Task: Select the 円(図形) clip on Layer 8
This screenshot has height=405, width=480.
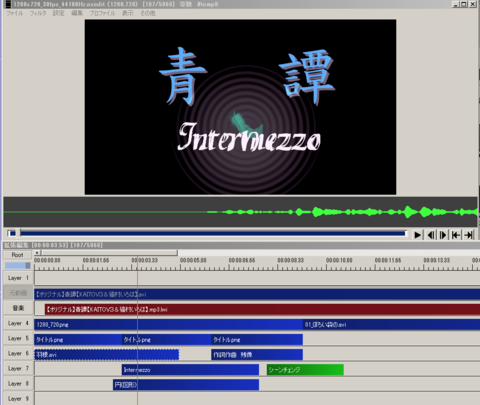Action: 186,385
